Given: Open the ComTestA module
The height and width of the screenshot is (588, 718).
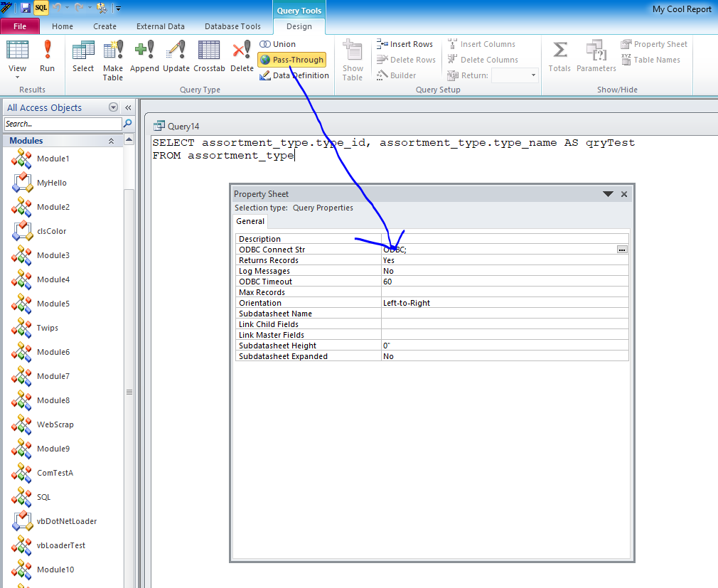Looking at the screenshot, I should [x=55, y=473].
